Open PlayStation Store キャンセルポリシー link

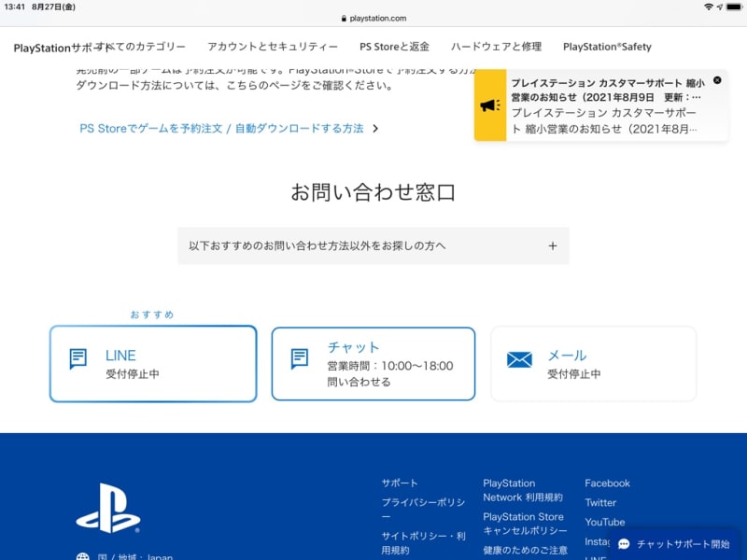click(525, 524)
